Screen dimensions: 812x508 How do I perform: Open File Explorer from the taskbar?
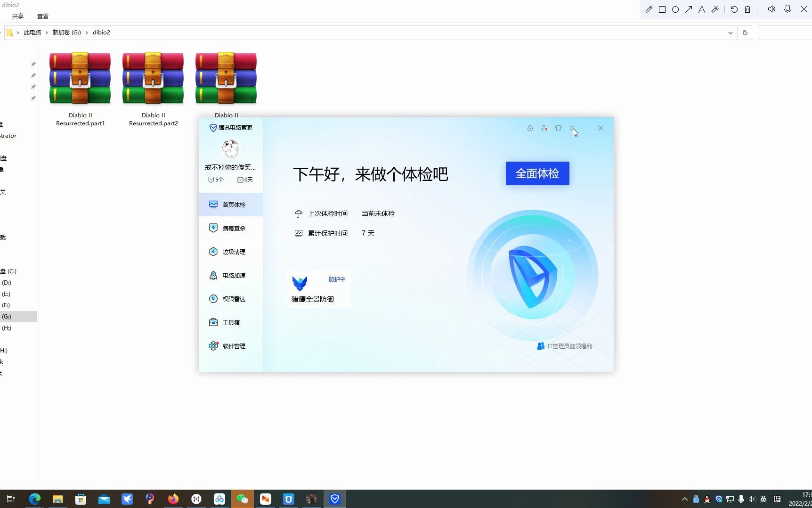pyautogui.click(x=58, y=499)
